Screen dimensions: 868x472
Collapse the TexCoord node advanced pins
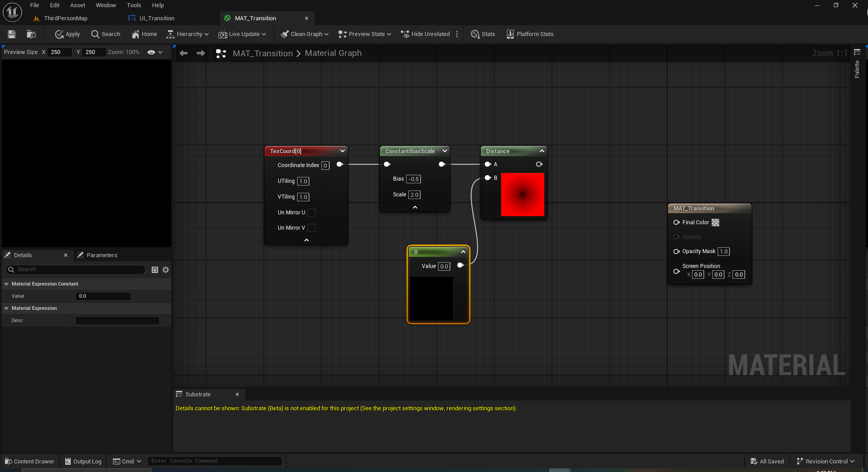coord(307,240)
